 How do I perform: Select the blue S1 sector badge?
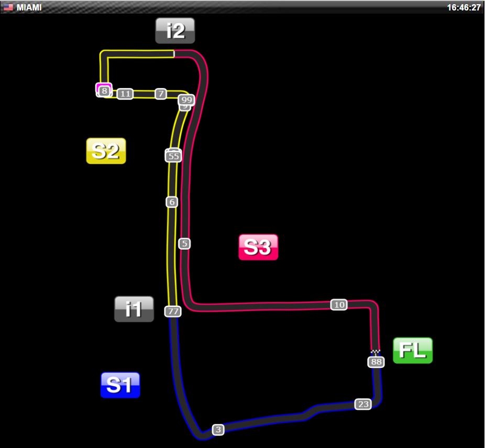click(x=120, y=385)
